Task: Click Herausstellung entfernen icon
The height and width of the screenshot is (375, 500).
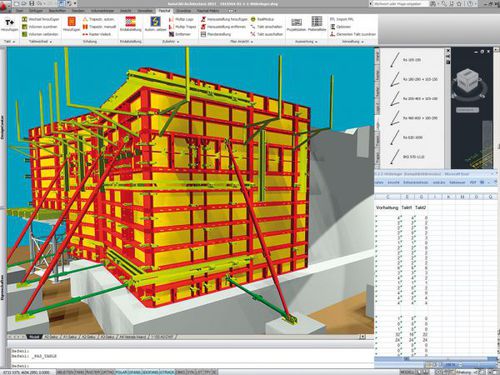Action: (203, 27)
